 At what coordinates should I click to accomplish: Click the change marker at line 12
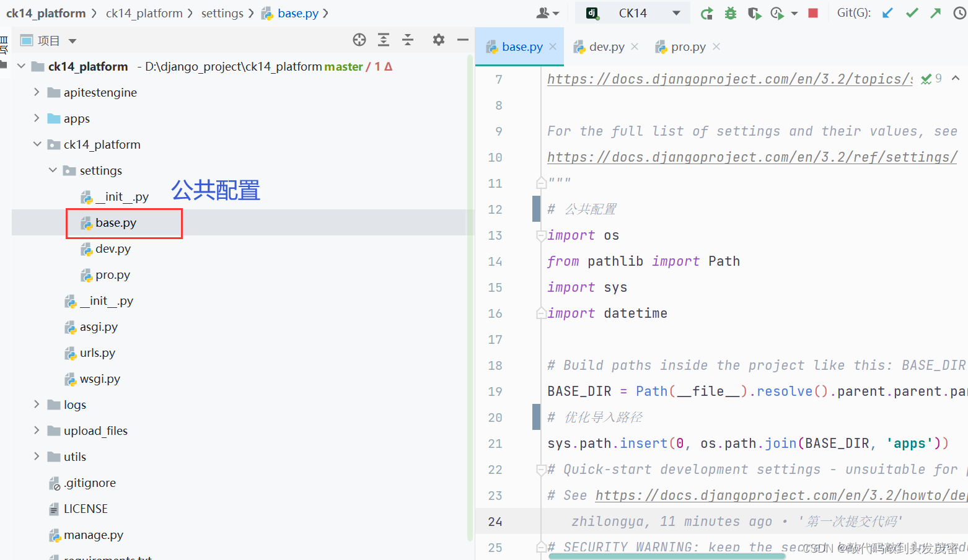pos(537,209)
